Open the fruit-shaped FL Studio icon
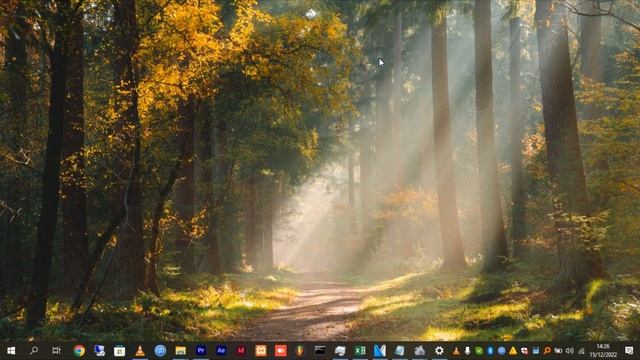Viewport: 640px width, 360px height. pyautogui.click(x=300, y=351)
